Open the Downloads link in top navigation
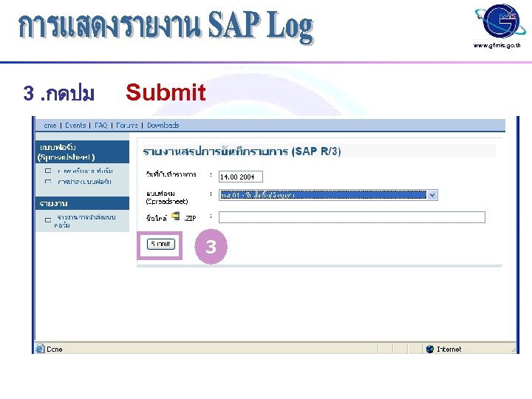The image size is (532, 399). pos(163,125)
